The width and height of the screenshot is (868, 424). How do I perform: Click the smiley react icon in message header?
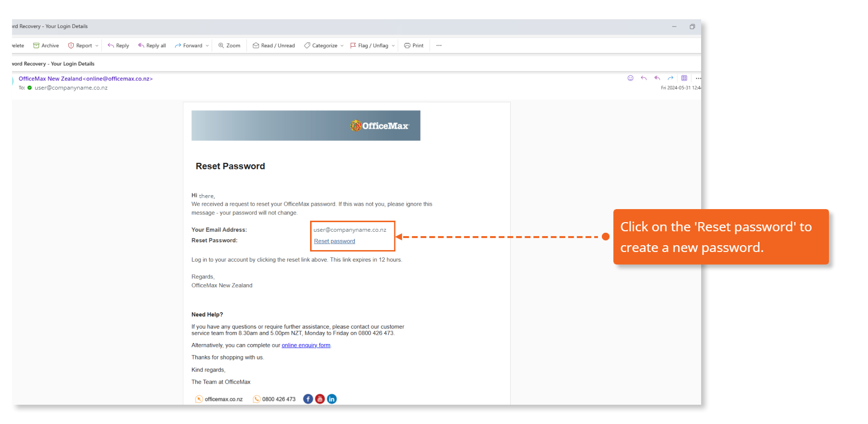click(630, 78)
